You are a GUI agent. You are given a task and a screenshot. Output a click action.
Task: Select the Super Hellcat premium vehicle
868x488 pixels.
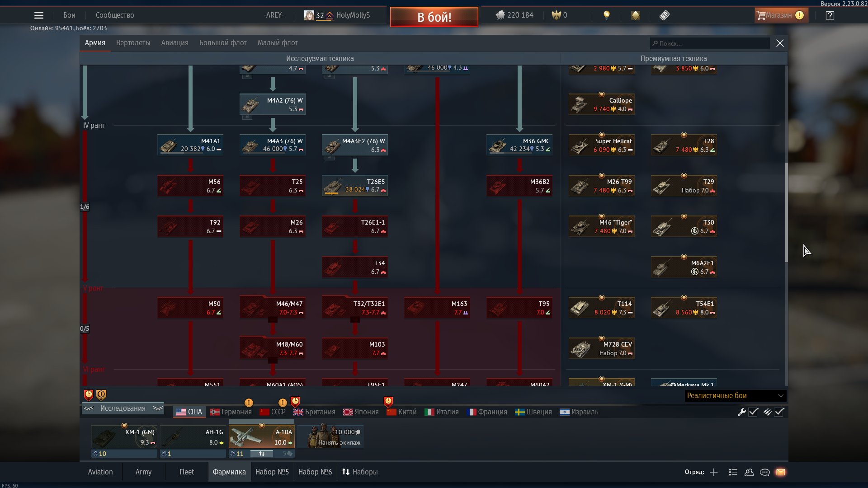click(602, 145)
